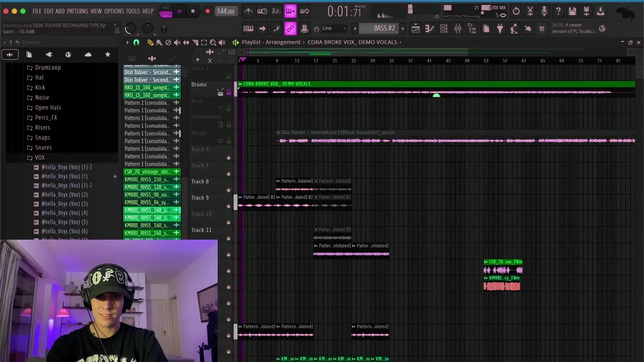Viewport: 644px width, 362px height.
Task: Toggle the metronome icon
Action: [x=249, y=11]
